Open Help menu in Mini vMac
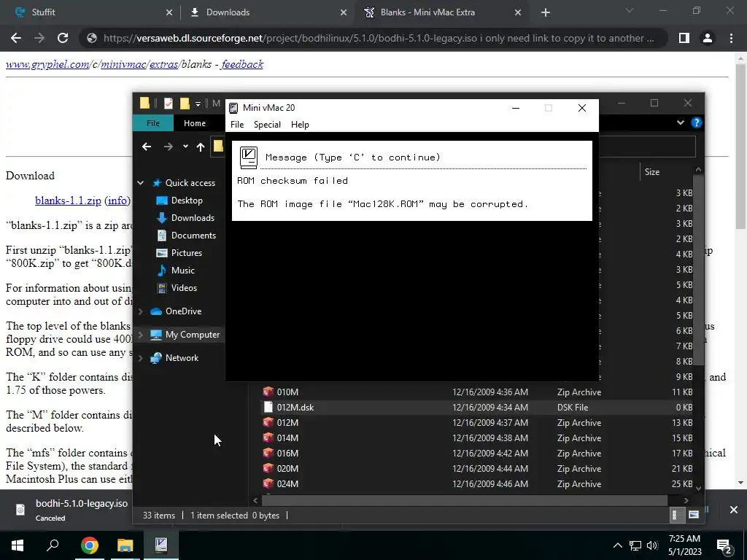 [300, 124]
